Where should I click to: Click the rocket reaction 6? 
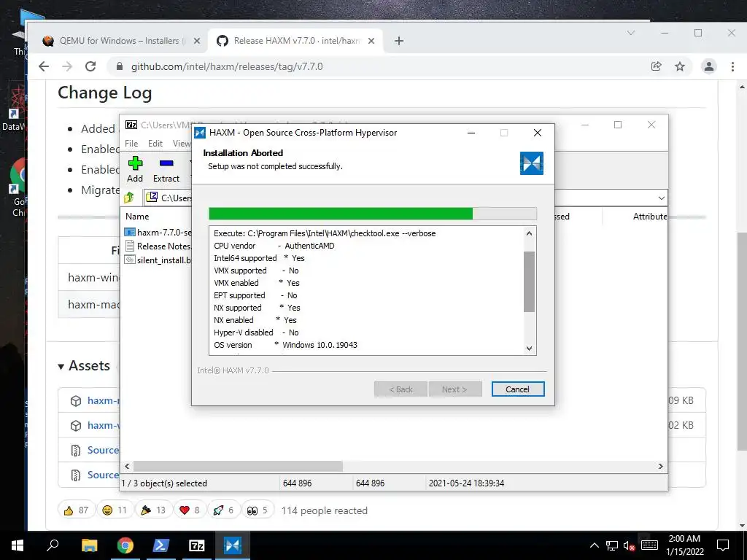coord(223,510)
